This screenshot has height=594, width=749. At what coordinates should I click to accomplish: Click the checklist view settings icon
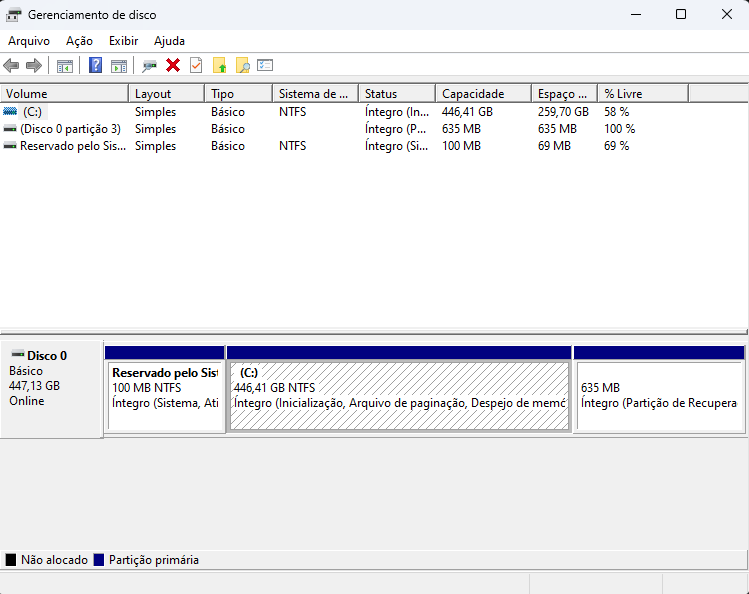click(265, 65)
